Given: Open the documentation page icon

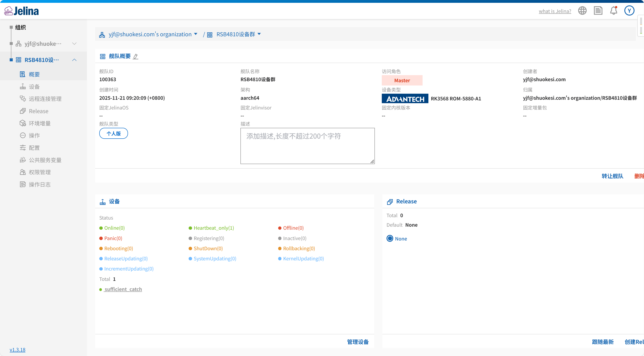Looking at the screenshot, I should (x=598, y=11).
